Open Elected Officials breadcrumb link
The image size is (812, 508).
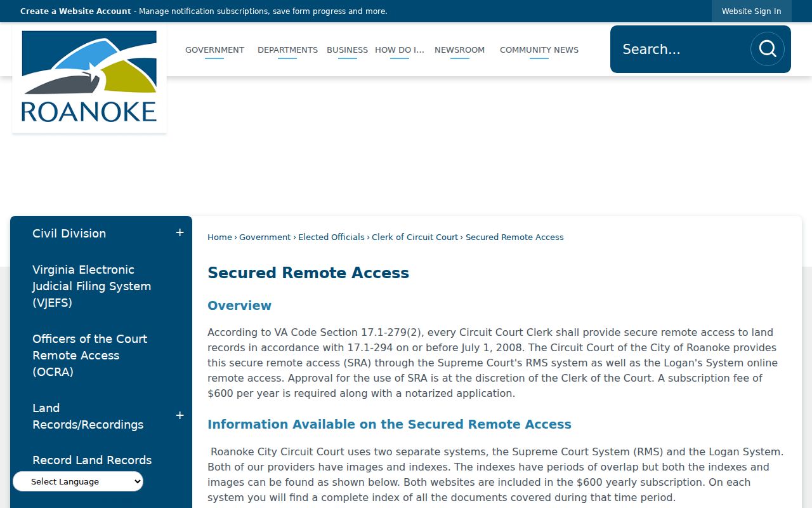pyautogui.click(x=331, y=237)
